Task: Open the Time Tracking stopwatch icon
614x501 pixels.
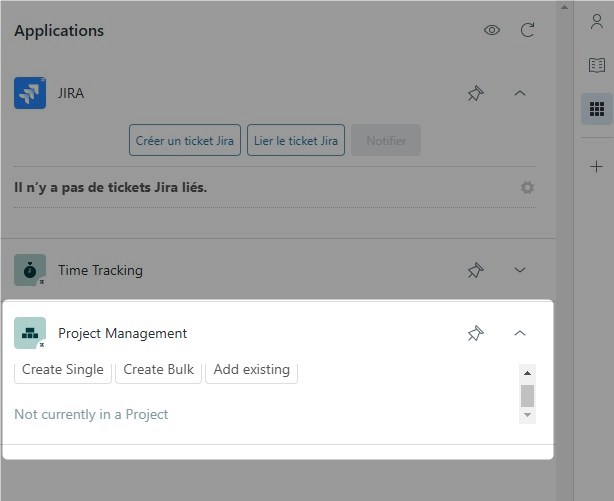Action: (x=30, y=270)
